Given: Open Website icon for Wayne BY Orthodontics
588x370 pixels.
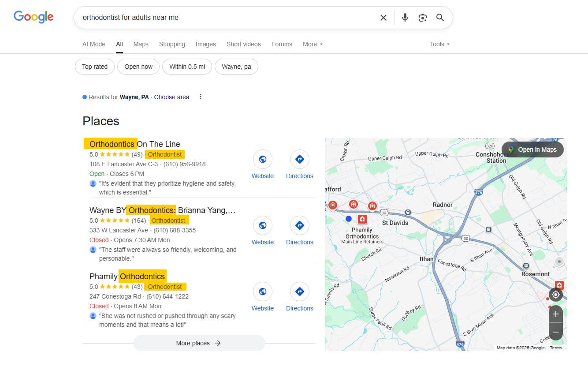Looking at the screenshot, I should pyautogui.click(x=263, y=225).
